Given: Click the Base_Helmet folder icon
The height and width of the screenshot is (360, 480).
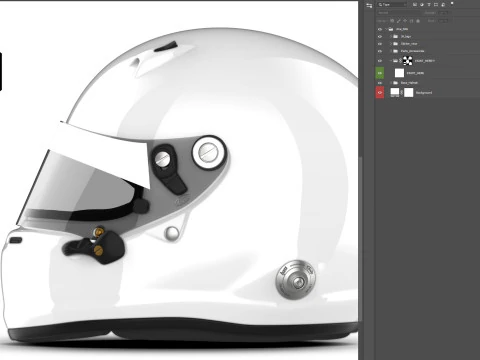Looking at the screenshot, I should pyautogui.click(x=396, y=83).
